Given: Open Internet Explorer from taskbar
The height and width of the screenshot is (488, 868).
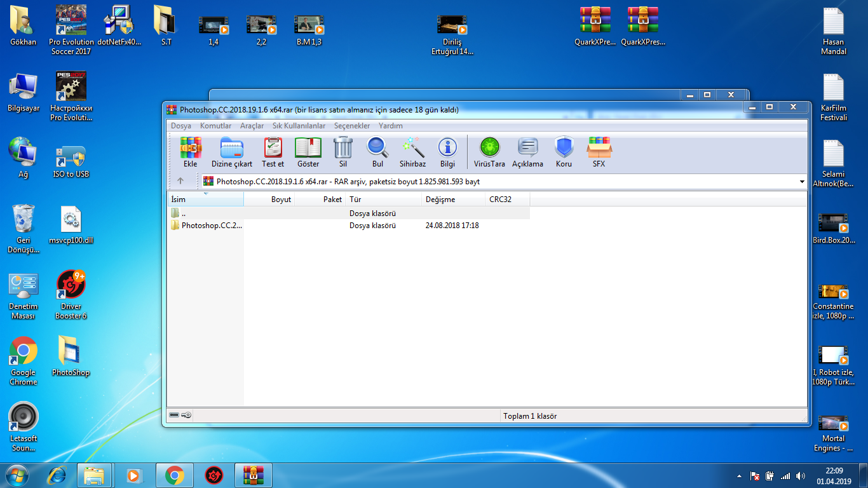Looking at the screenshot, I should pyautogui.click(x=58, y=475).
